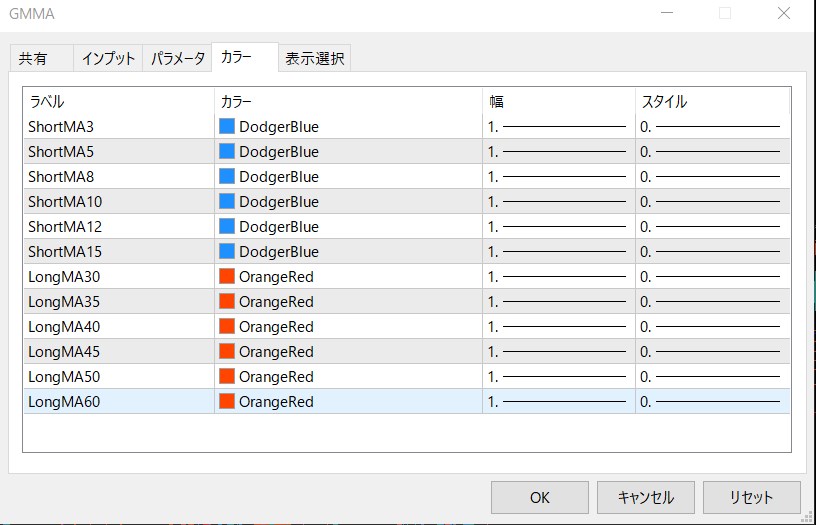Select the LongMA30 label cell
Image resolution: width=816 pixels, height=525 pixels.
click(119, 276)
